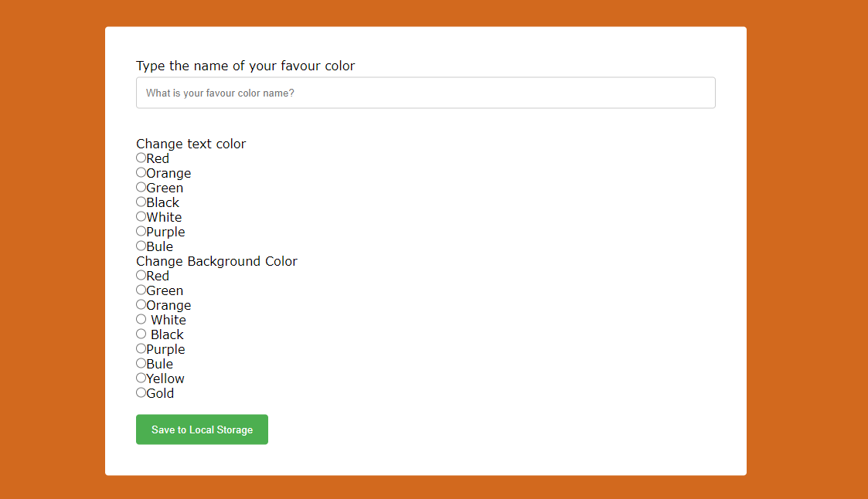Select Orange as text color
The width and height of the screenshot is (868, 499).
(x=140, y=172)
